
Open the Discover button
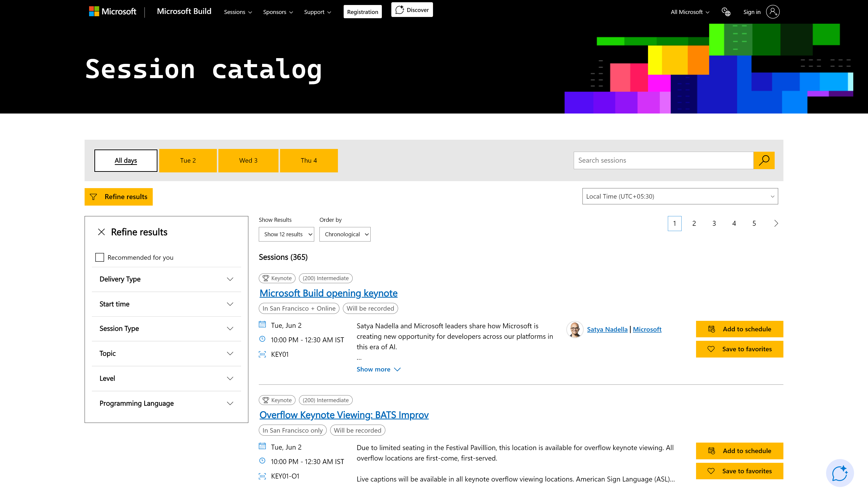click(x=412, y=10)
